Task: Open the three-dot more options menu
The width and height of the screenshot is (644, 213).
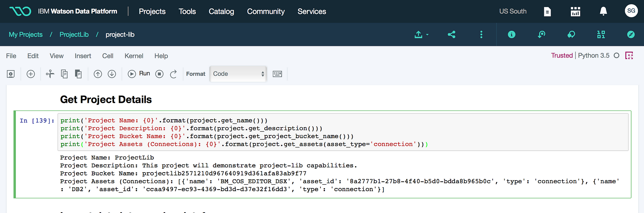Action: click(x=481, y=34)
